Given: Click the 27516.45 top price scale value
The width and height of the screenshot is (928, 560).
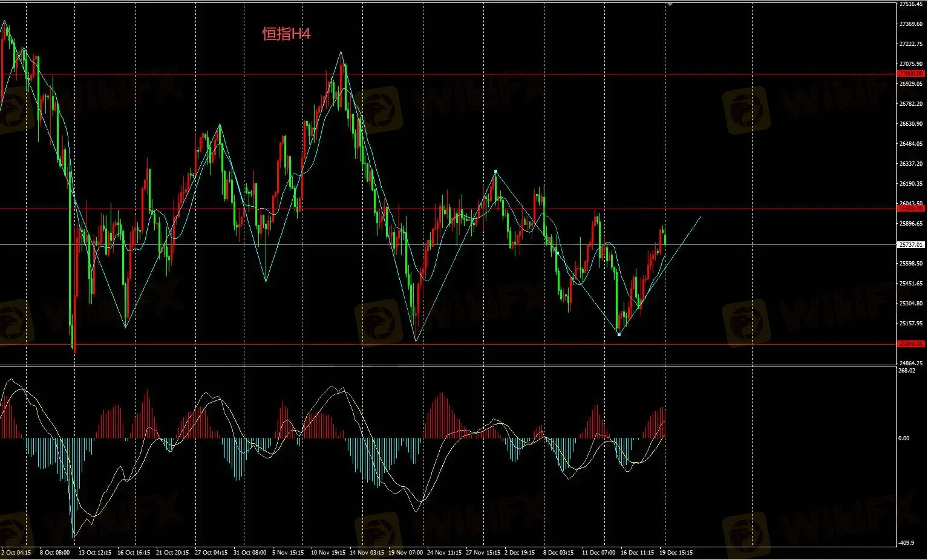Looking at the screenshot, I should [x=910, y=4].
